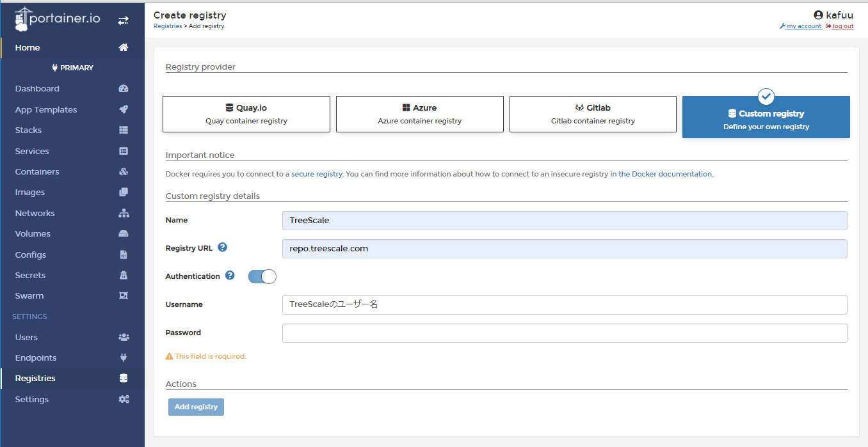Toggle the Authentication switch off
This screenshot has width=868, height=447.
click(262, 276)
